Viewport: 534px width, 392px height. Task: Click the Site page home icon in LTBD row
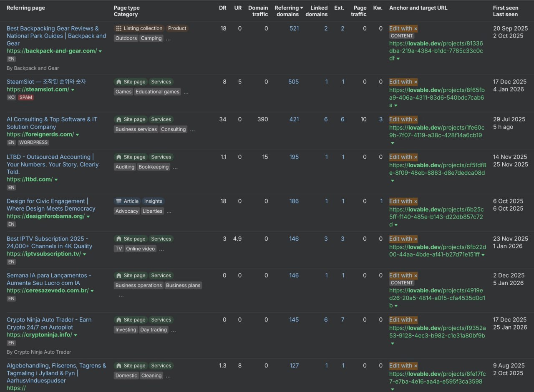point(119,157)
